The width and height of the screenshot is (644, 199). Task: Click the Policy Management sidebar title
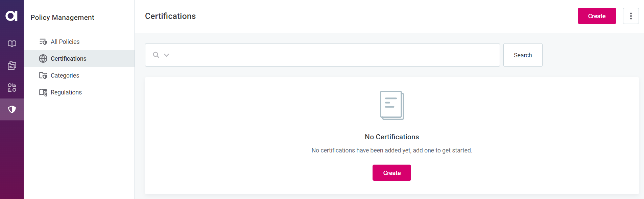(x=62, y=18)
